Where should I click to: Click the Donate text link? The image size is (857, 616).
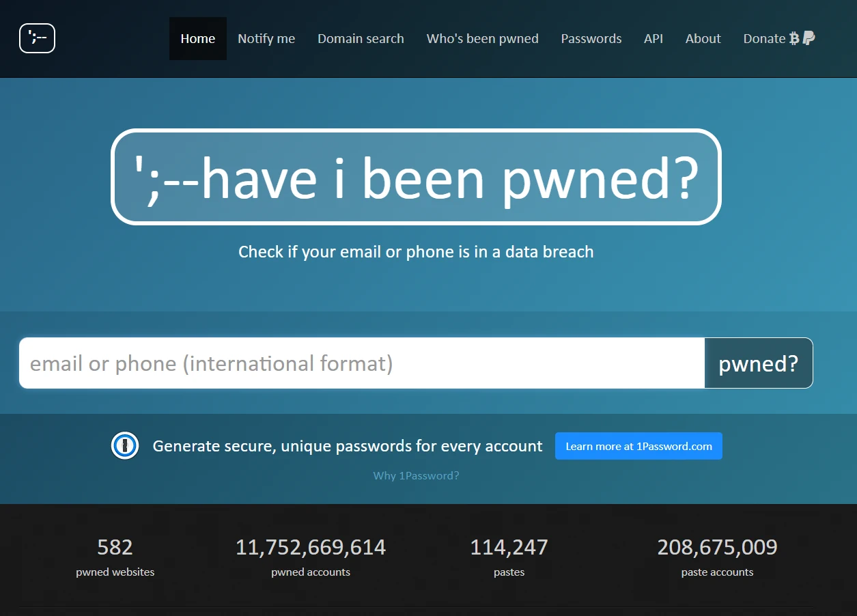(x=763, y=39)
